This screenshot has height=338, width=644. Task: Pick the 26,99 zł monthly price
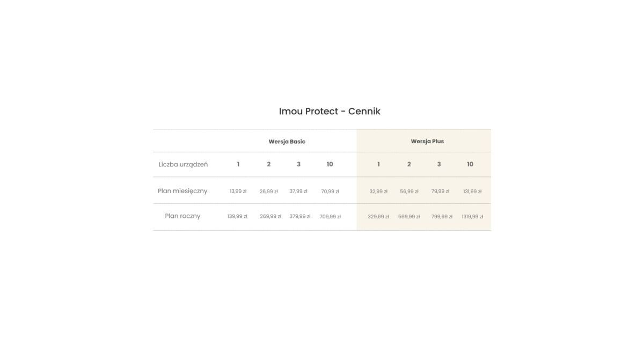tap(269, 192)
